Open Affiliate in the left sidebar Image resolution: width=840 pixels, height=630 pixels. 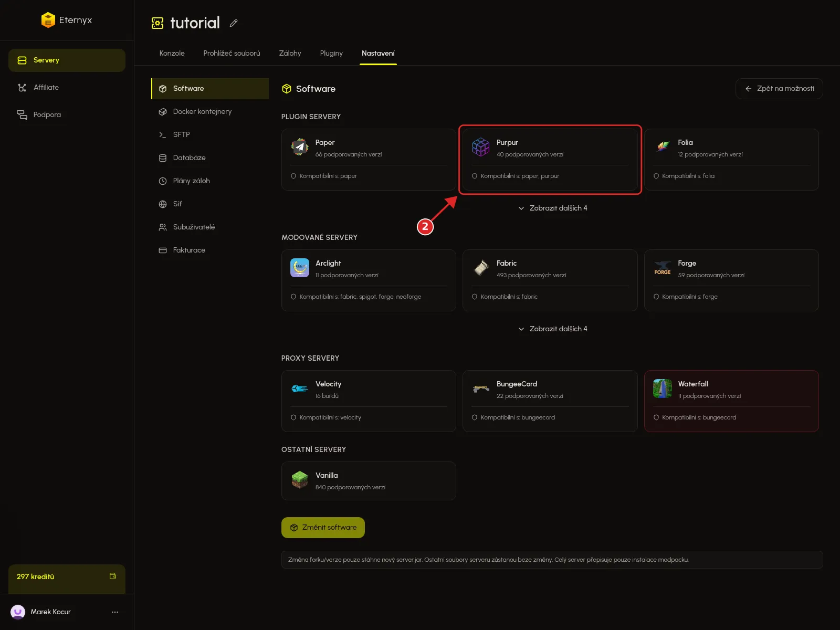67,88
